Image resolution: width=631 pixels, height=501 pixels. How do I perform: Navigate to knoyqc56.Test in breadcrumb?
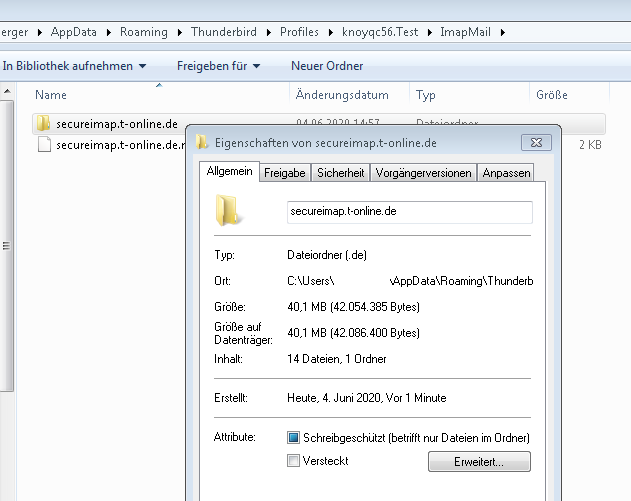pos(380,32)
